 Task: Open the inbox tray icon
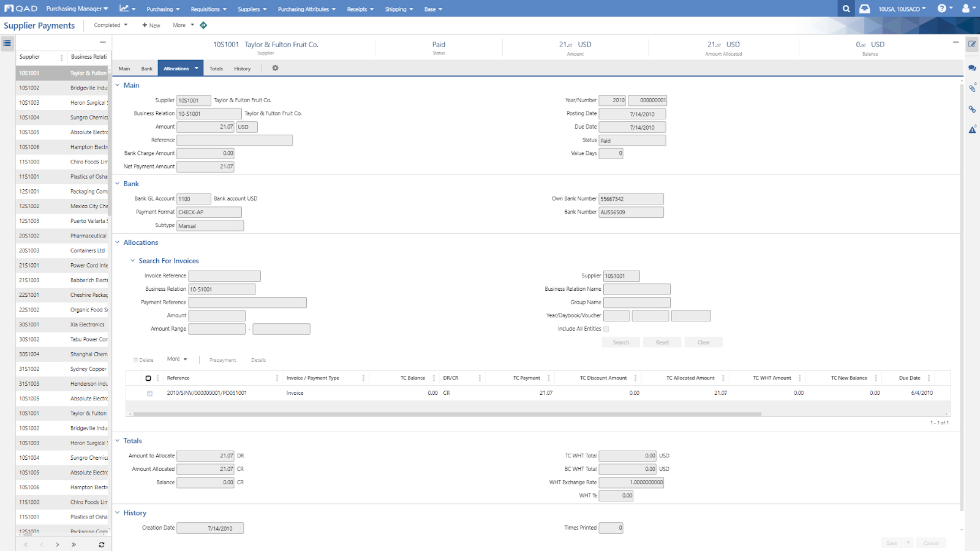tap(864, 9)
